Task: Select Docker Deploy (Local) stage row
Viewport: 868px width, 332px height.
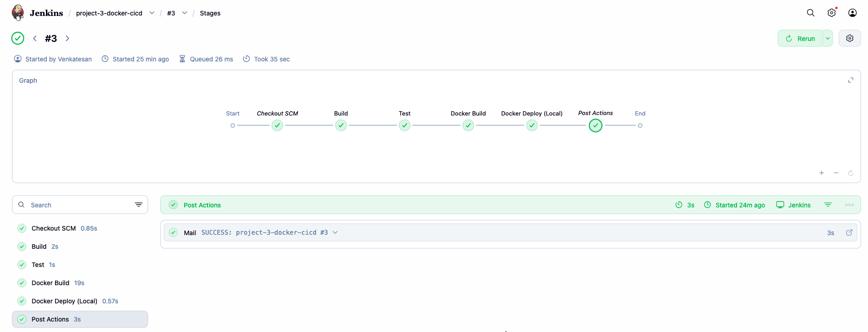Action: [x=80, y=301]
